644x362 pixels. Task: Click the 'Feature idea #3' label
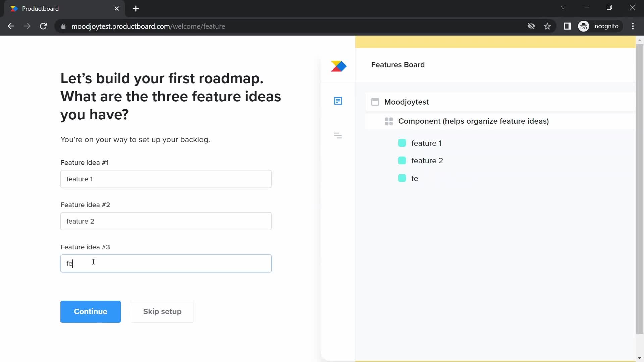(85, 247)
